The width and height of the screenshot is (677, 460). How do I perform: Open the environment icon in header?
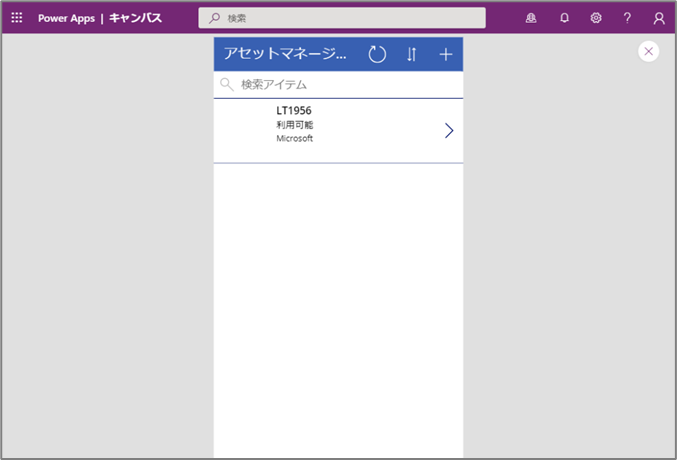[531, 18]
